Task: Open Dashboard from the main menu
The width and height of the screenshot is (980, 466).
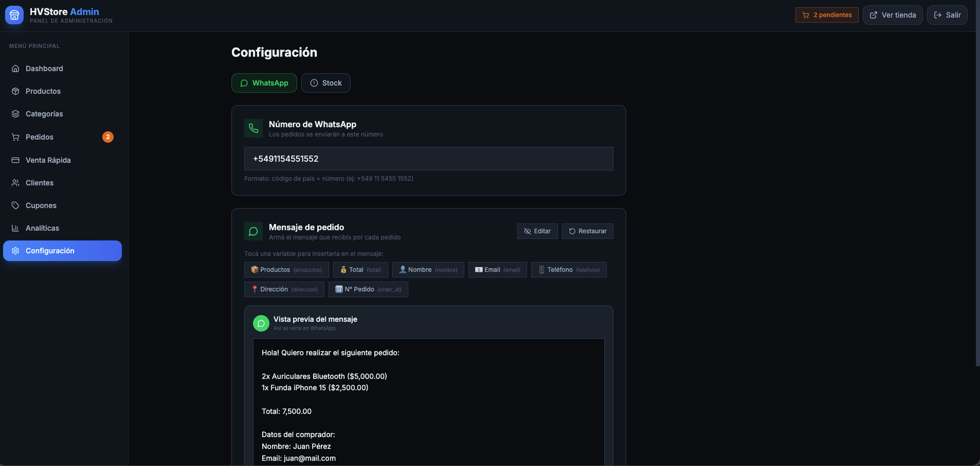Action: point(62,69)
